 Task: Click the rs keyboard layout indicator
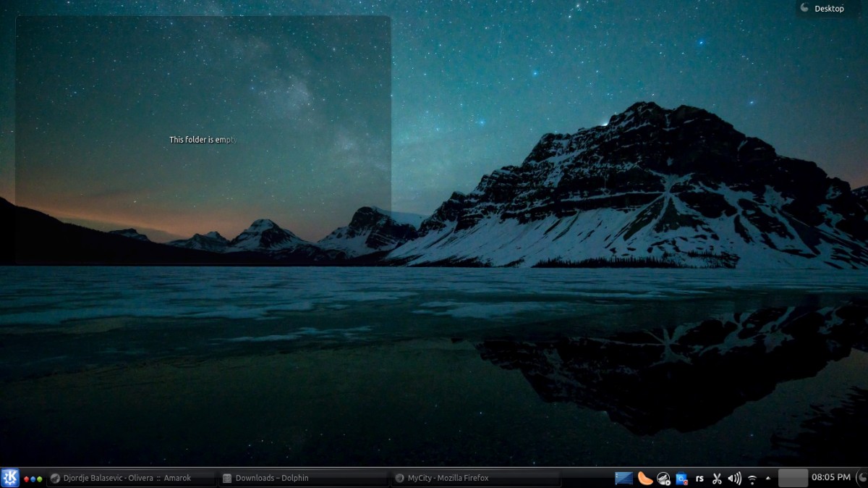coord(699,478)
